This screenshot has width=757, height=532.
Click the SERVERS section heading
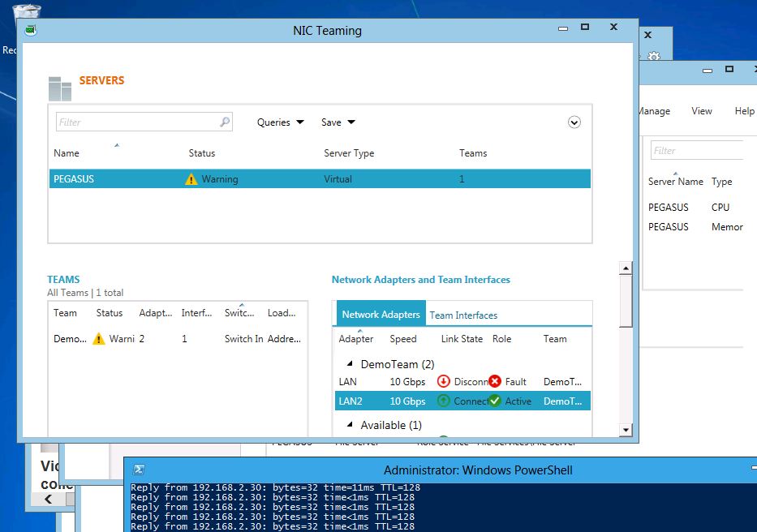click(101, 80)
